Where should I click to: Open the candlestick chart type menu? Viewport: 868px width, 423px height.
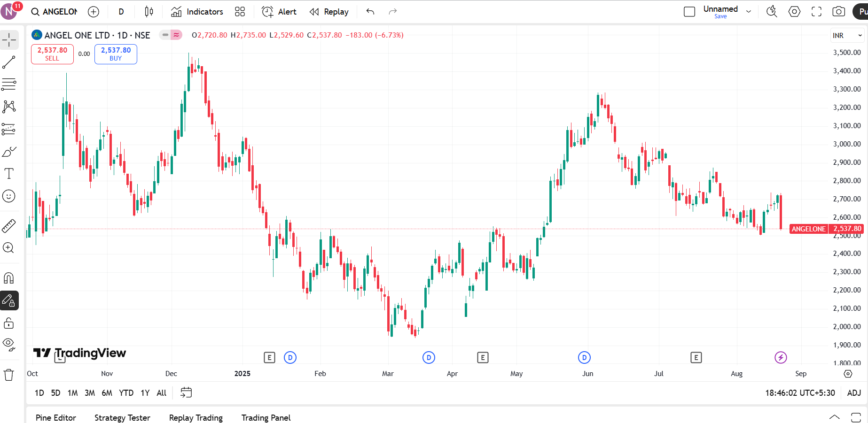tap(149, 12)
